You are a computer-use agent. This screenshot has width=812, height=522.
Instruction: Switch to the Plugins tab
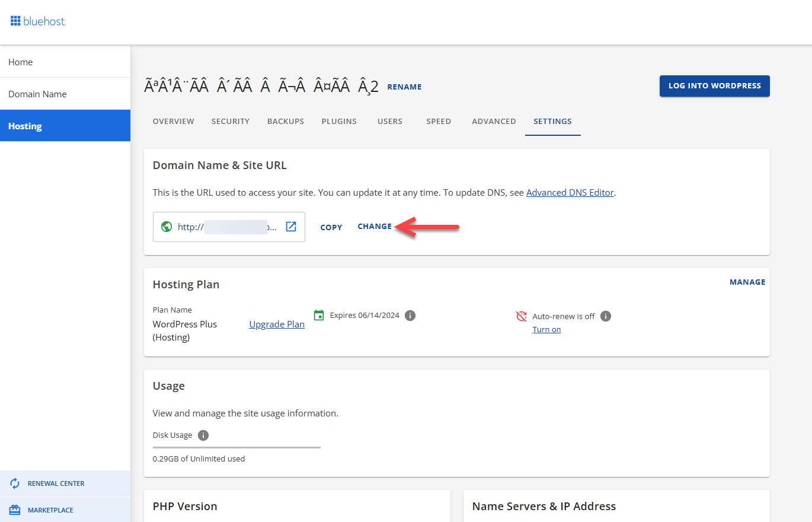pos(339,121)
